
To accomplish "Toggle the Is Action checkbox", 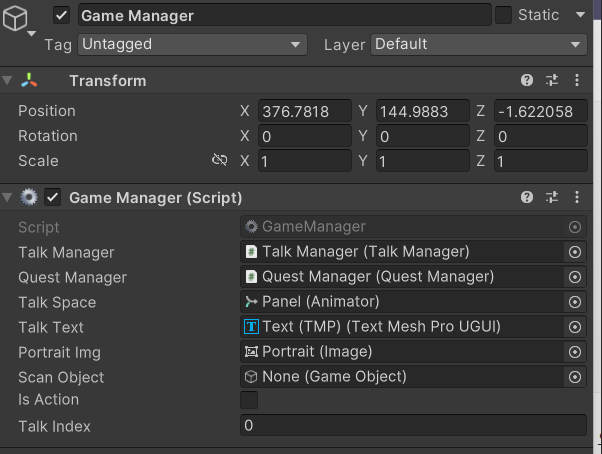I will pos(249,400).
